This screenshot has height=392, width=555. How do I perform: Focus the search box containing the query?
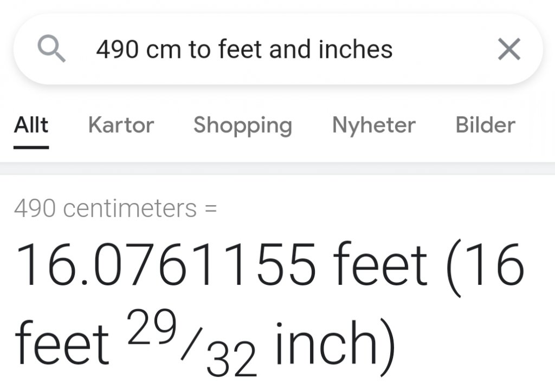click(x=278, y=49)
